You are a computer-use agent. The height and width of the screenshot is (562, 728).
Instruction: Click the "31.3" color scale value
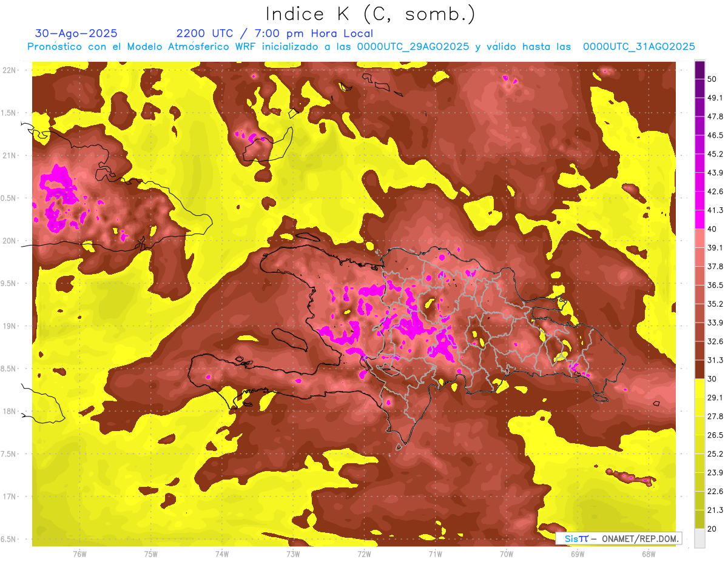tap(715, 360)
